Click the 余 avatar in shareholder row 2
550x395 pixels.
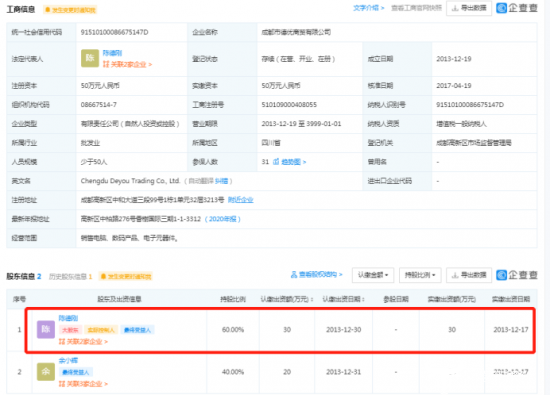pos(46,372)
